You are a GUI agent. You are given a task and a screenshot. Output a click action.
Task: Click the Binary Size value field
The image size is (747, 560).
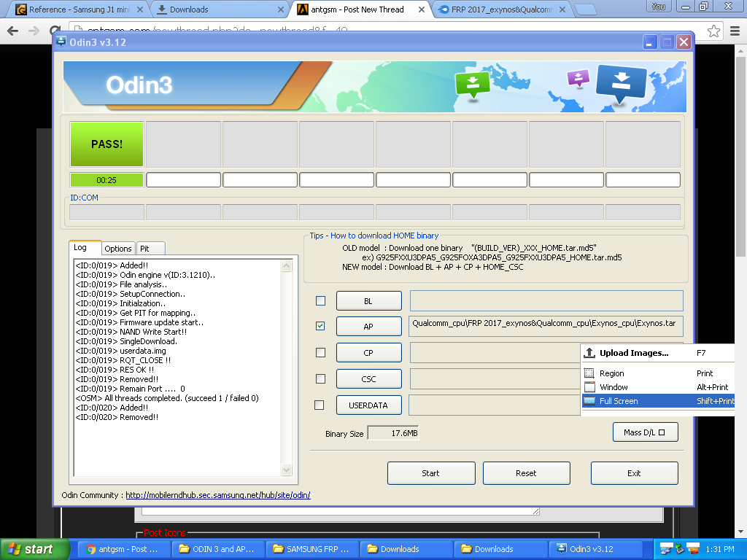point(393,433)
